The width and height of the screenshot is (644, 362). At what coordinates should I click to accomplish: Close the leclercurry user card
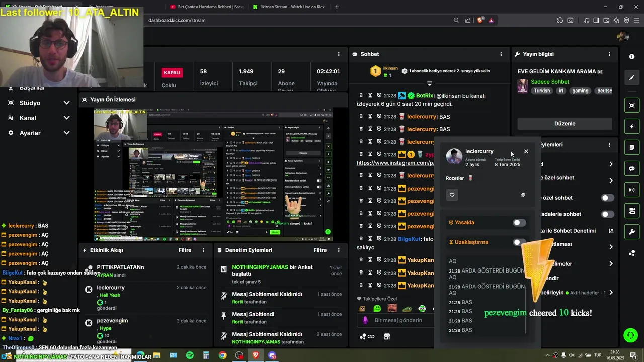pyautogui.click(x=526, y=151)
